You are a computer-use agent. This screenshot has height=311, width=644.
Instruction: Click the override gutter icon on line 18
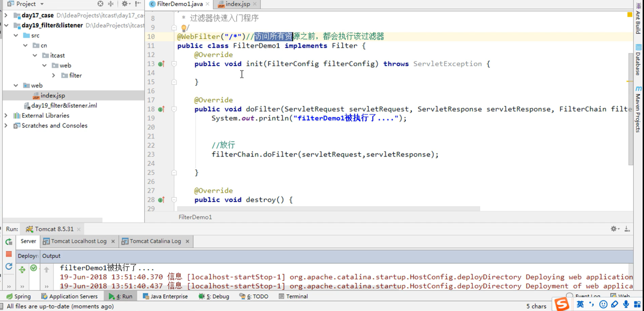click(x=161, y=109)
